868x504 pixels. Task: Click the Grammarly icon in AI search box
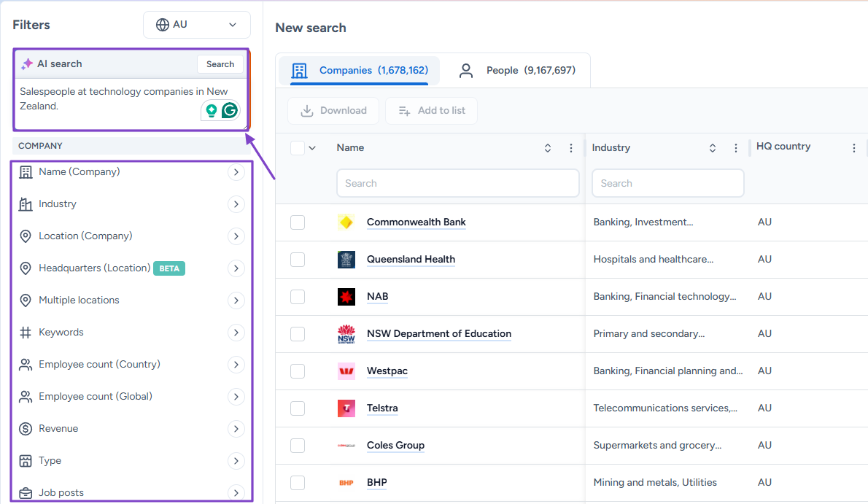click(x=230, y=110)
